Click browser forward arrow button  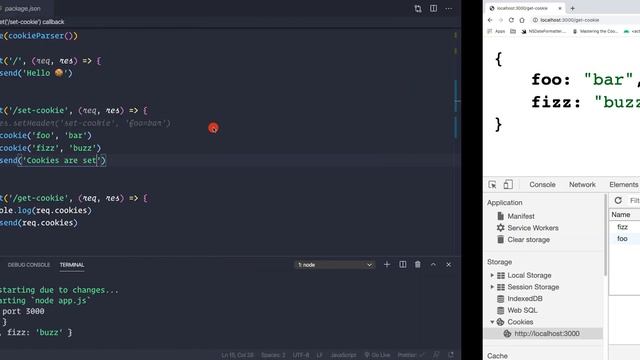coord(501,20)
